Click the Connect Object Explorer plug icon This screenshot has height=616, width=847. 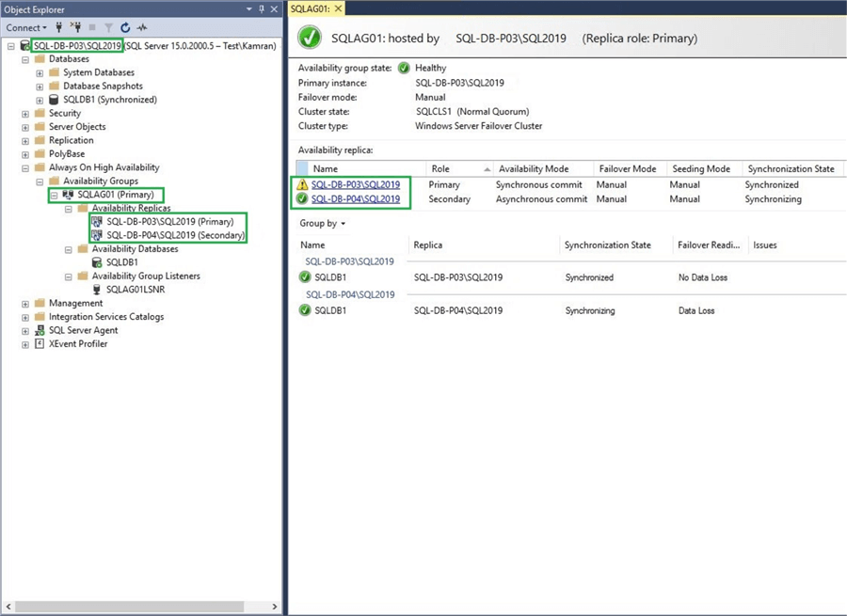pos(59,27)
